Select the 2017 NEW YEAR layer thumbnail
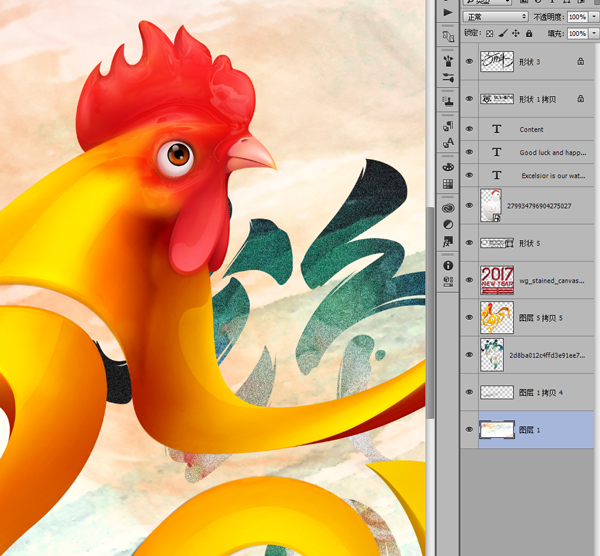The image size is (600, 556). click(x=497, y=280)
